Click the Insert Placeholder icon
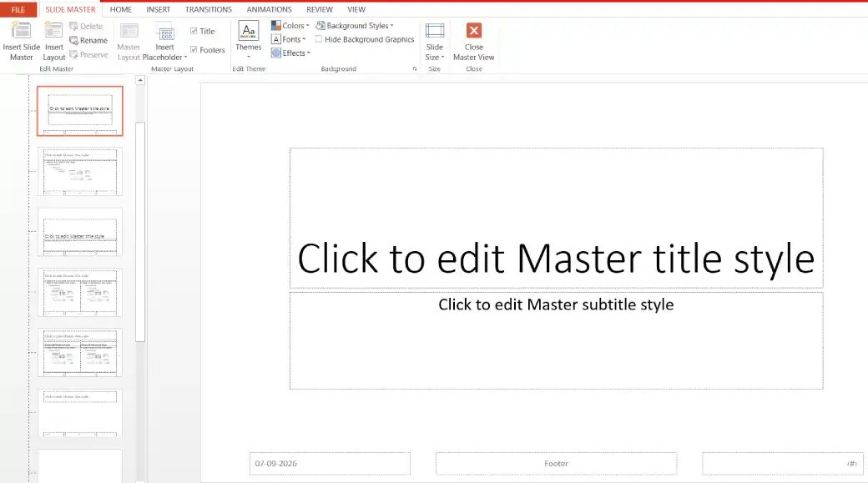Viewport: 868px width, 483px height. [165, 32]
